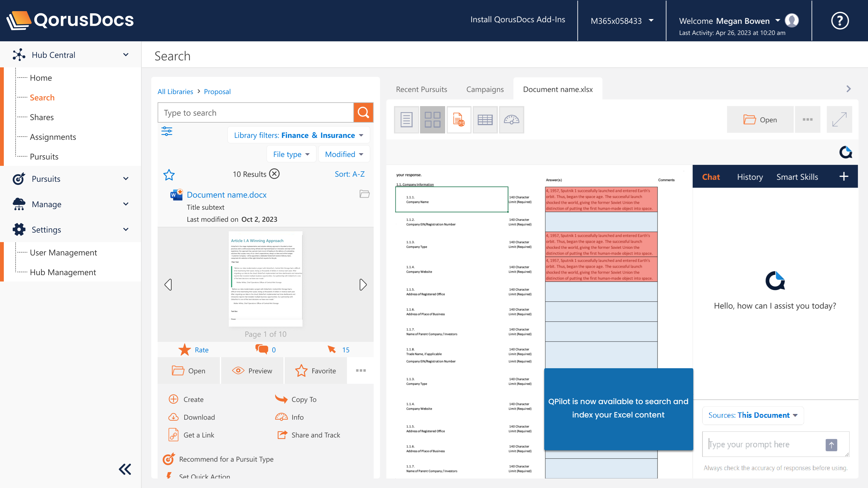This screenshot has width=868, height=488.
Task: Open User Management under Settings
Action: (x=63, y=253)
